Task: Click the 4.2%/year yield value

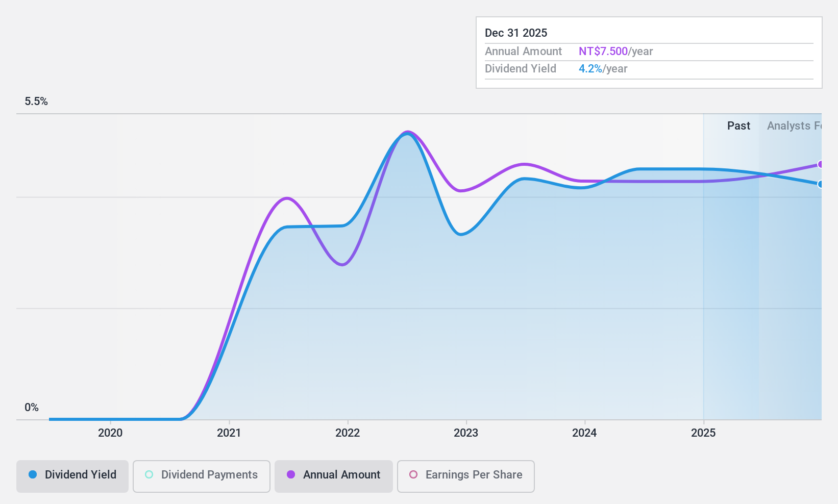Action: (603, 69)
